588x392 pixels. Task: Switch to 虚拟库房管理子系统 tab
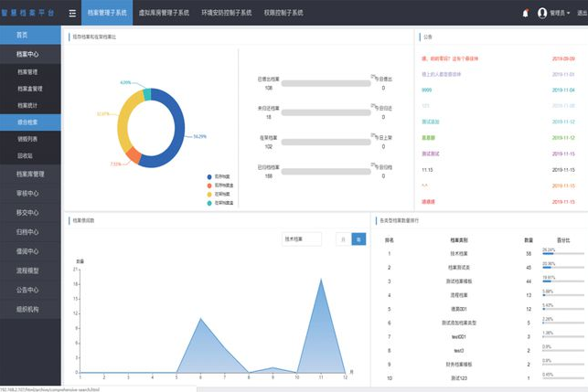tap(164, 14)
